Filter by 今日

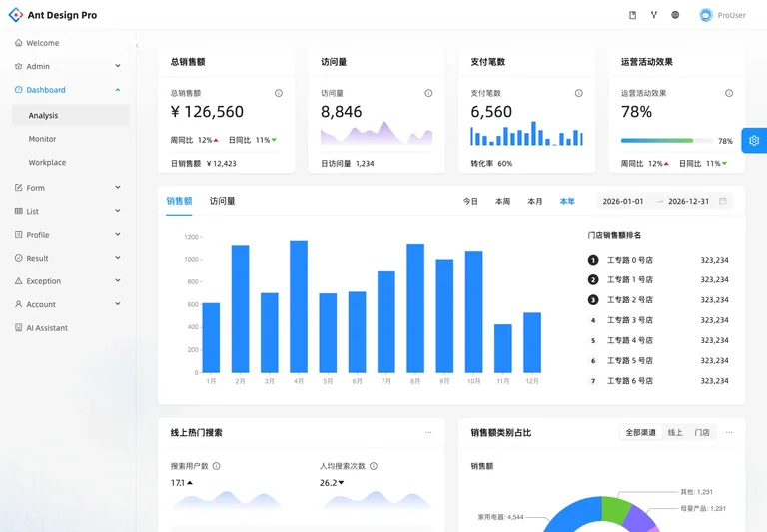(470, 201)
